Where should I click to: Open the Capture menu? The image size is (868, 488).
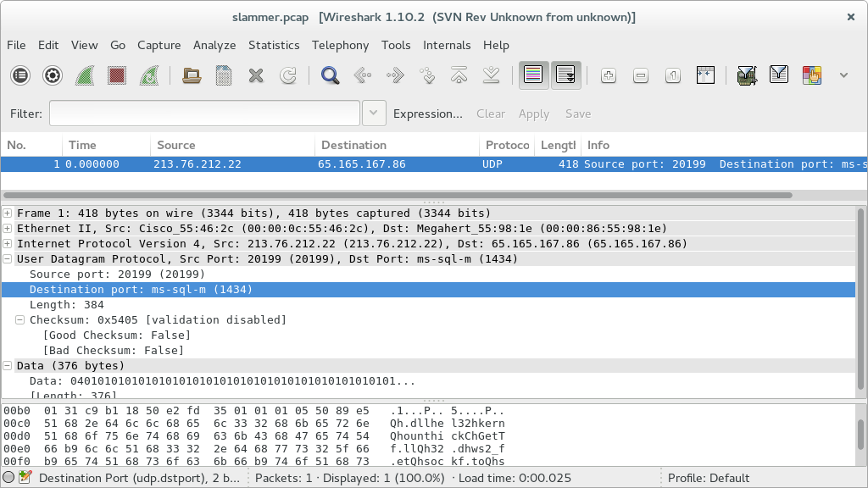coord(159,46)
